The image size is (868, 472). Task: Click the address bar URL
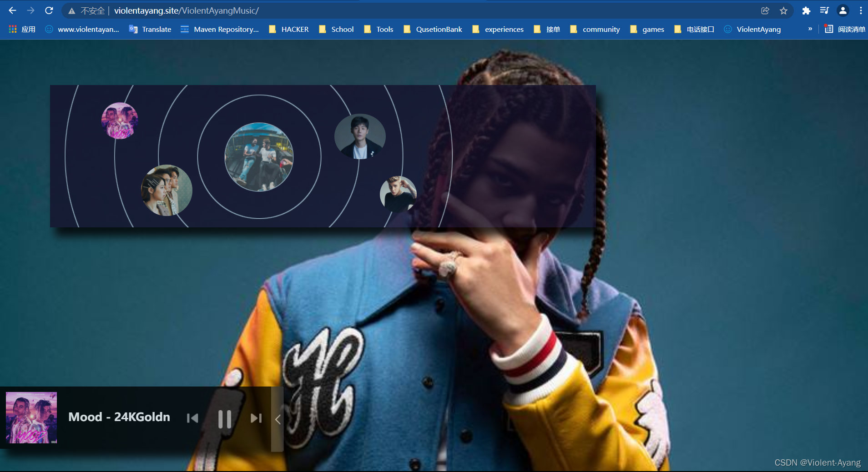tap(187, 10)
